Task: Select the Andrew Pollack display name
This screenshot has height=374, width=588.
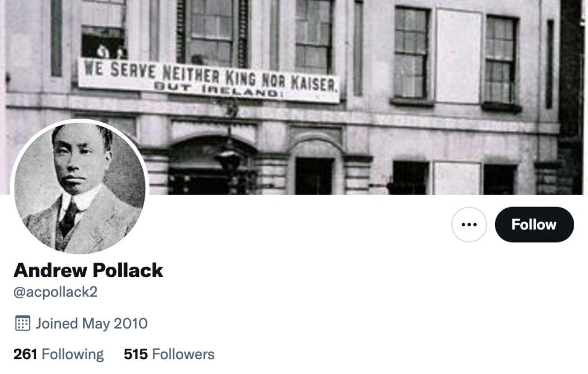Action: pyautogui.click(x=88, y=270)
